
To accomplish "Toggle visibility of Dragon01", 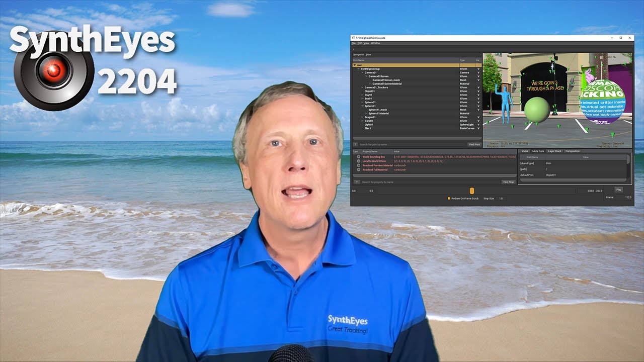I will [478, 117].
